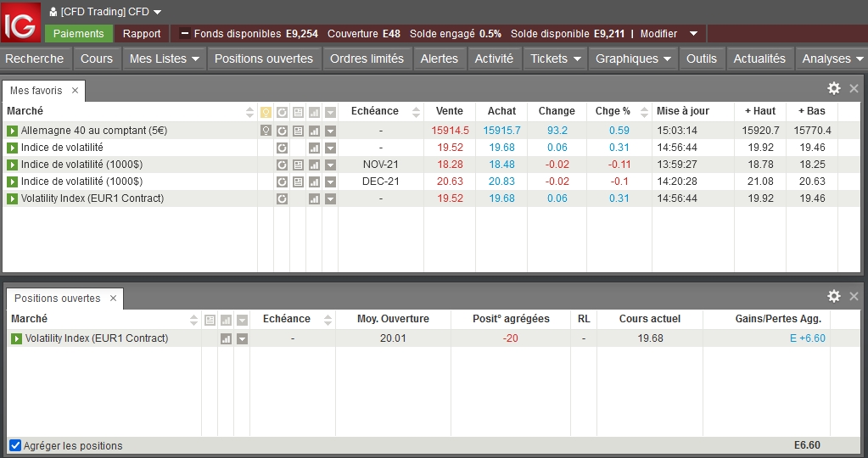This screenshot has height=458, width=868.
Task: Open chart for Volatility Index (EUR1 Contract) in Mes favoris
Action: coord(314,198)
